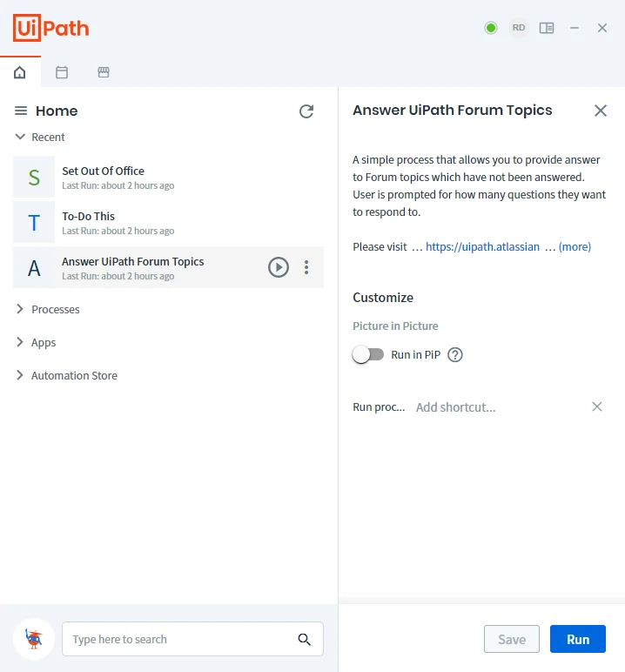The height and width of the screenshot is (672, 625).
Task: Switch to the marketplace store tab
Action: pos(104,72)
